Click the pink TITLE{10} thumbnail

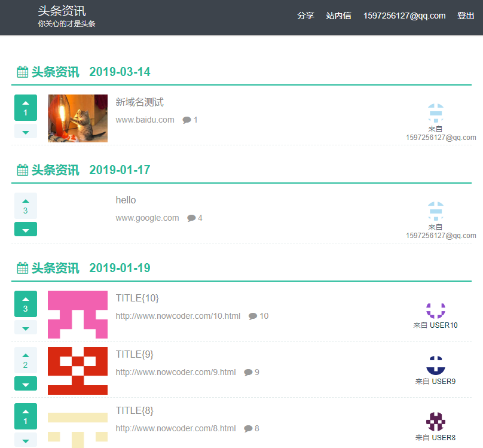pos(78,315)
